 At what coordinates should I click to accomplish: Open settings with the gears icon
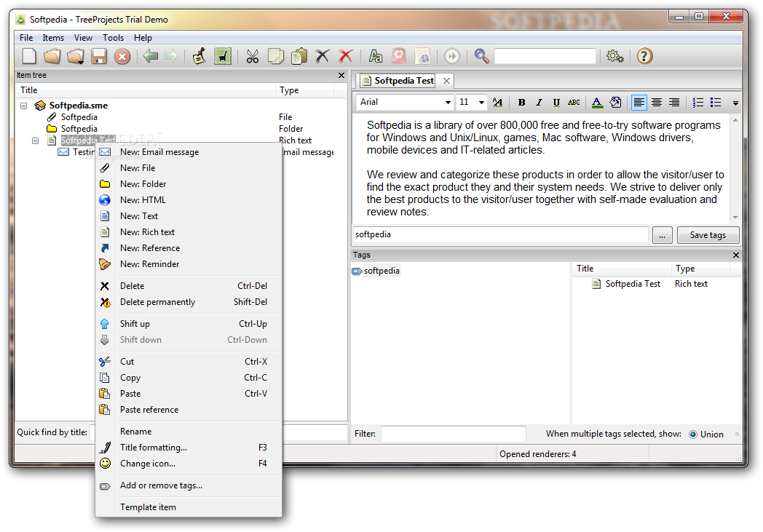point(614,57)
